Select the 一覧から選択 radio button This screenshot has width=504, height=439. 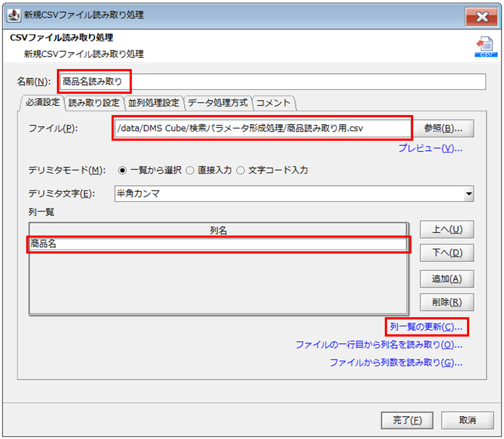tap(122, 171)
